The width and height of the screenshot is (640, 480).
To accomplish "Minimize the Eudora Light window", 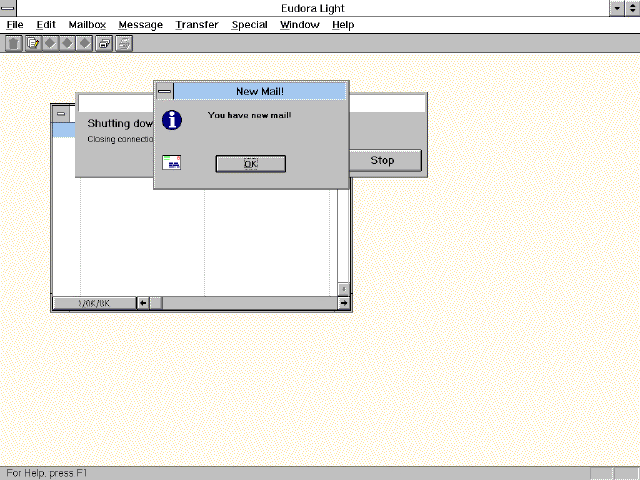I will pos(617,8).
